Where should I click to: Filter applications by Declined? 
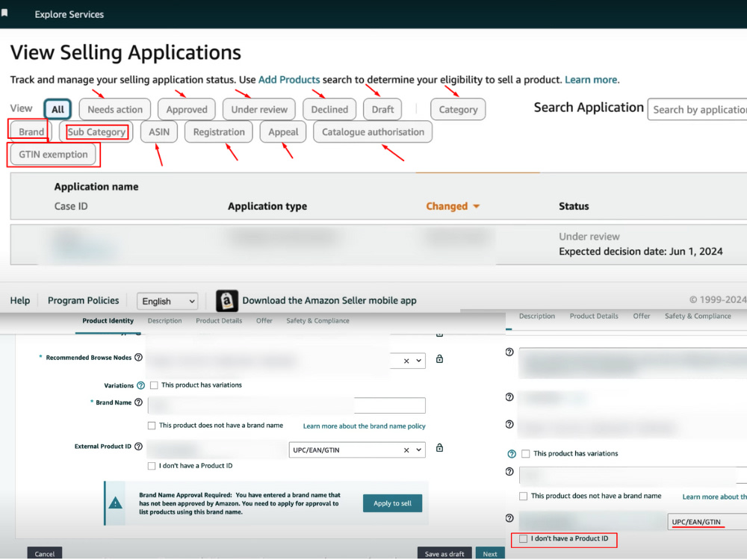[x=329, y=109]
